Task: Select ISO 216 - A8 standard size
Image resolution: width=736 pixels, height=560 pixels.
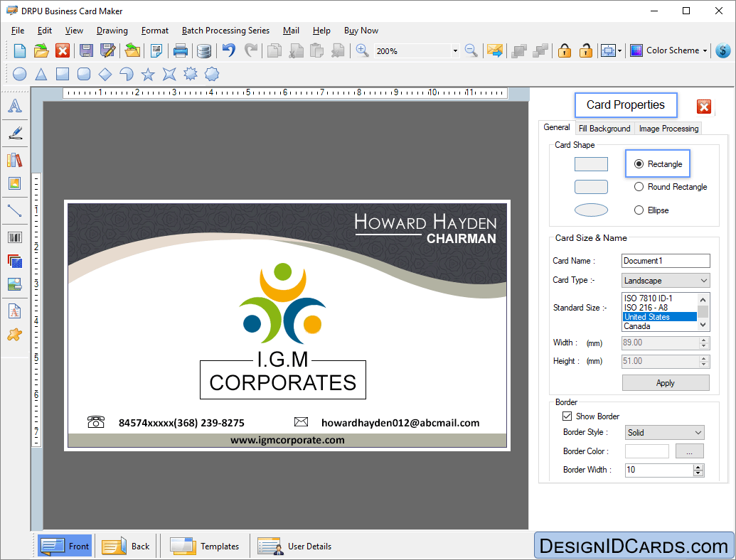Action: (659, 308)
